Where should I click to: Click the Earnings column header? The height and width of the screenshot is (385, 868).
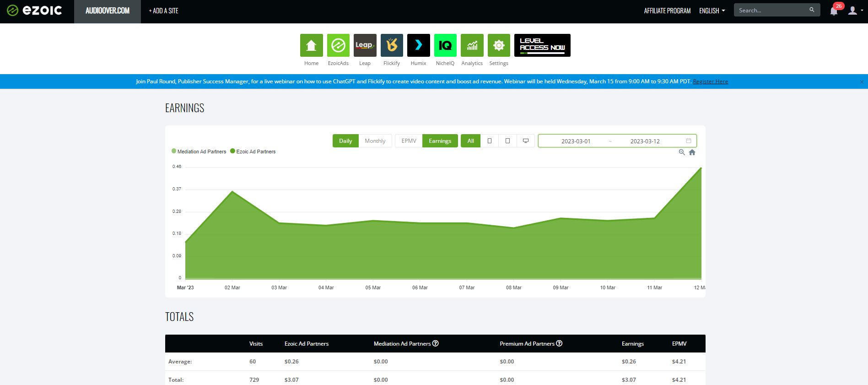(633, 344)
